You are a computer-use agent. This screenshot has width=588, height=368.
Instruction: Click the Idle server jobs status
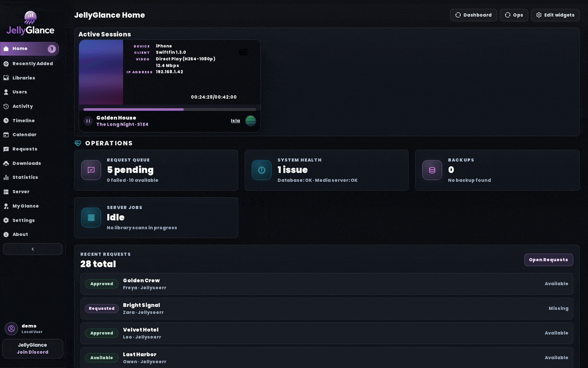(x=116, y=217)
